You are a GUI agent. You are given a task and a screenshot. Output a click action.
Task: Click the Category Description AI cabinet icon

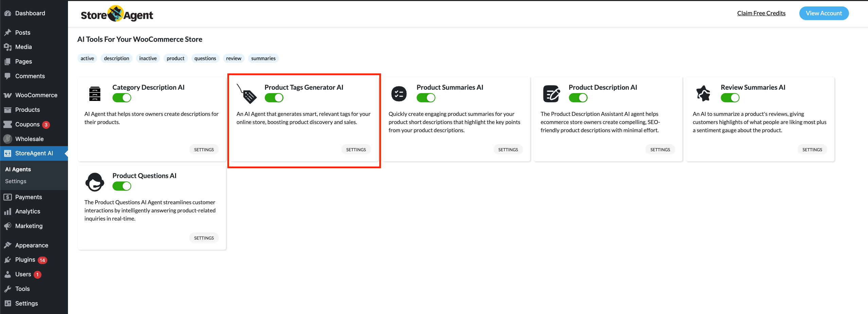(x=95, y=94)
